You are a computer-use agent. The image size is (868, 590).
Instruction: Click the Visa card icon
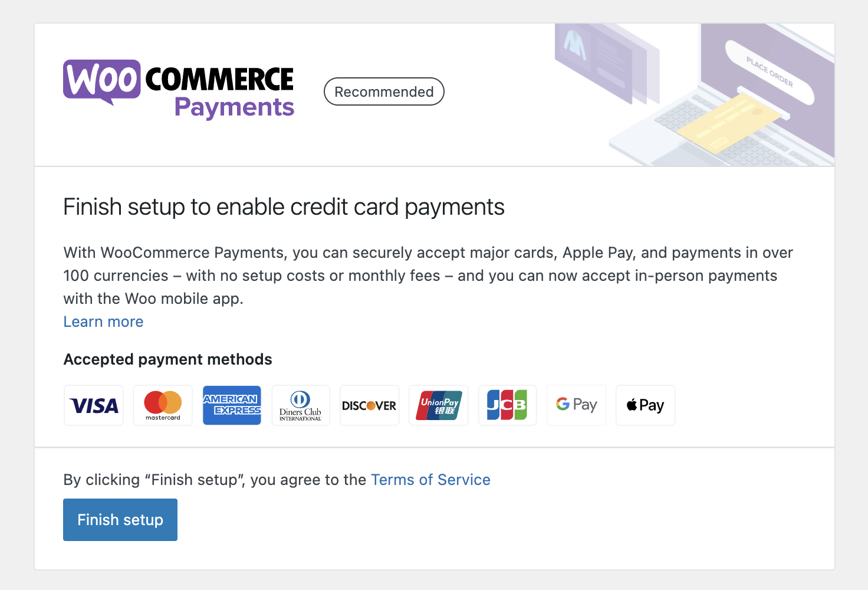pyautogui.click(x=94, y=405)
